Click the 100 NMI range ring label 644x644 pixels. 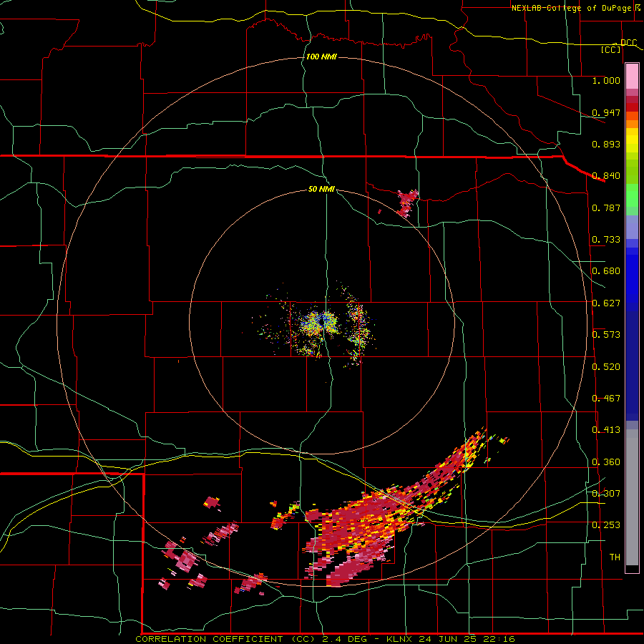click(x=321, y=57)
